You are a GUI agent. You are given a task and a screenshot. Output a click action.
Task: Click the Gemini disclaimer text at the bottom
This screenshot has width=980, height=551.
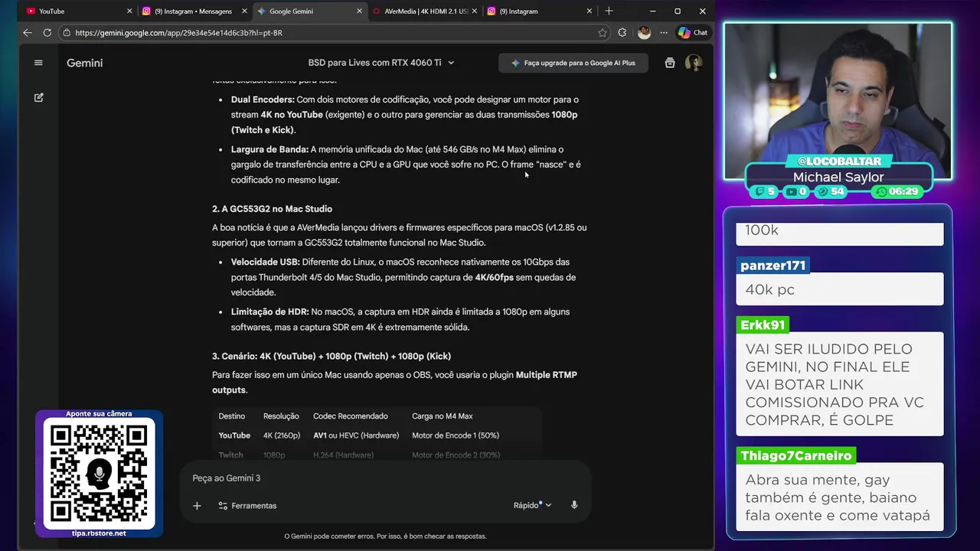click(385, 536)
